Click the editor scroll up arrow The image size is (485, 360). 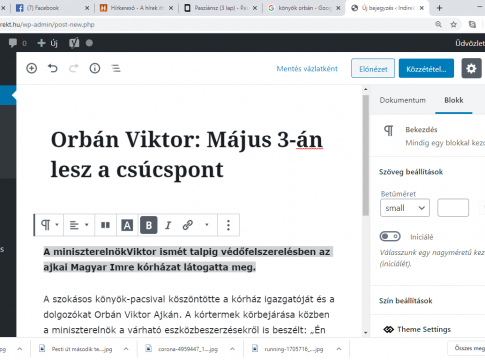(x=366, y=89)
